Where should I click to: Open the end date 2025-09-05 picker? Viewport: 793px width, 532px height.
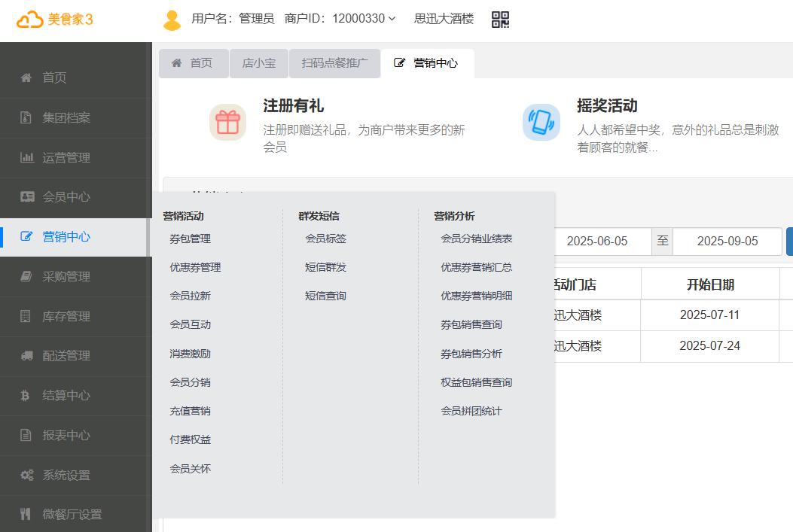click(727, 242)
